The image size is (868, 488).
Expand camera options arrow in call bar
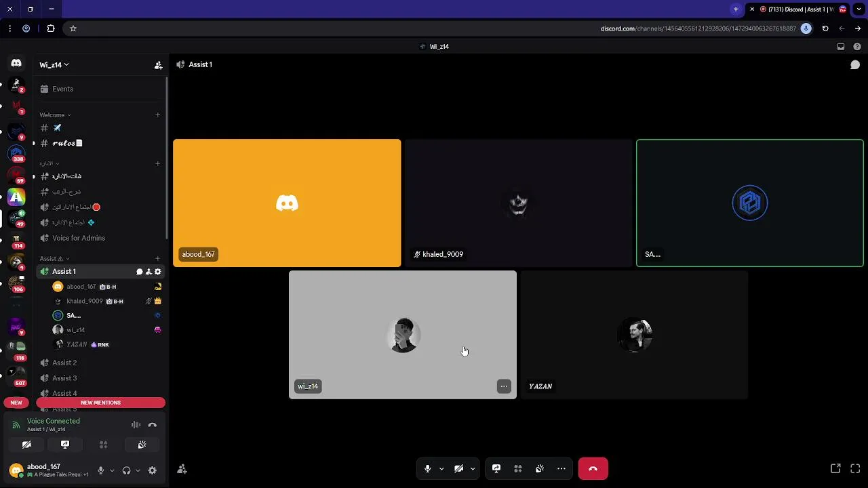pos(473,468)
